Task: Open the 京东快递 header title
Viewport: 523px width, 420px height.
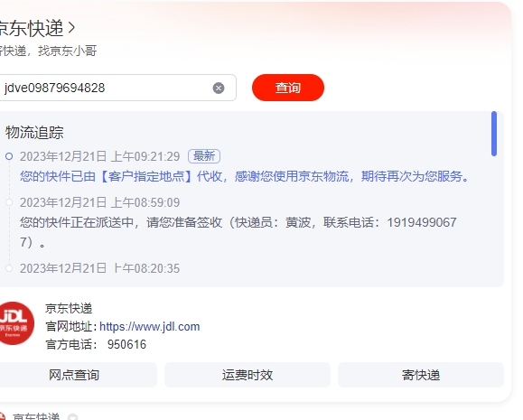Action: [32, 28]
